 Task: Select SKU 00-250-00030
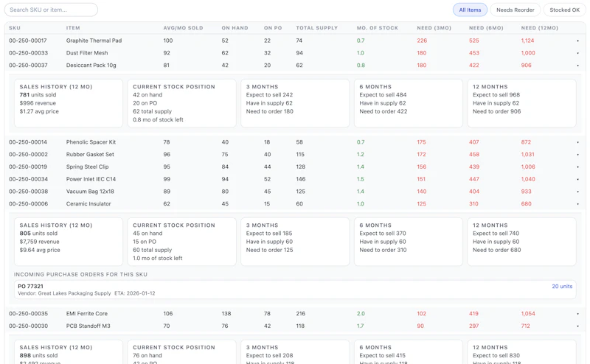point(28,326)
